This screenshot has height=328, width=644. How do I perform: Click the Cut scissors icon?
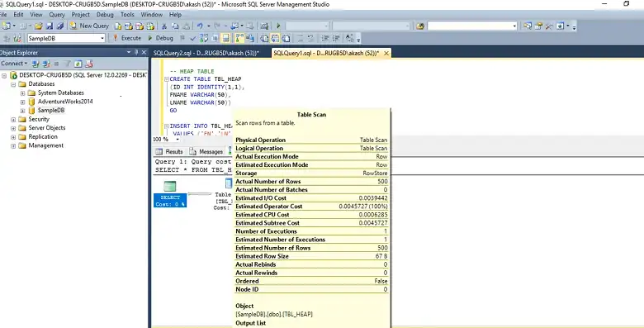coord(163,26)
